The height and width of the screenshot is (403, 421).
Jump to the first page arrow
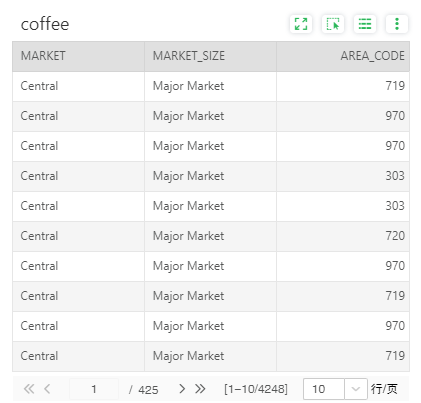[x=29, y=389]
